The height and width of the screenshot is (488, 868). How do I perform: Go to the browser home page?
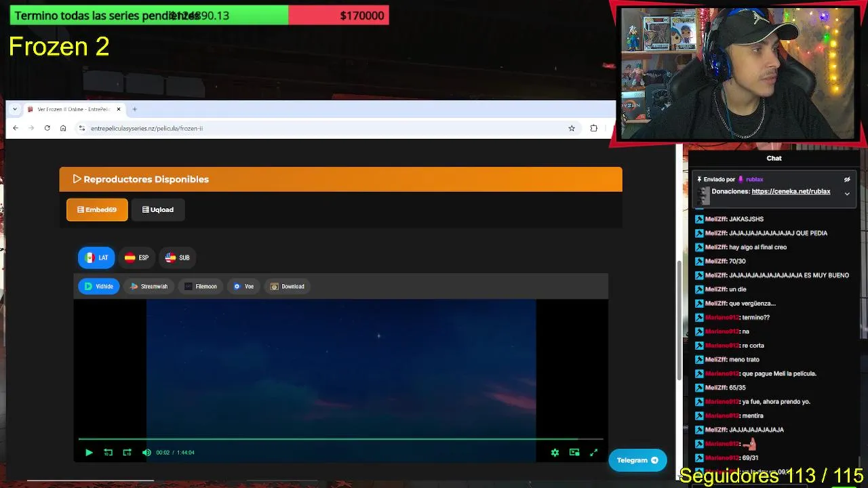click(x=63, y=128)
